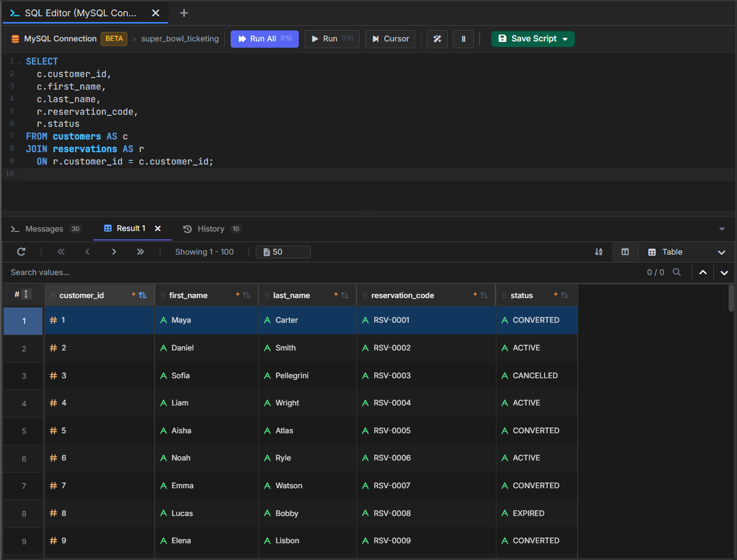This screenshot has width=737, height=560.
Task: Go to last page of results
Action: (140, 252)
